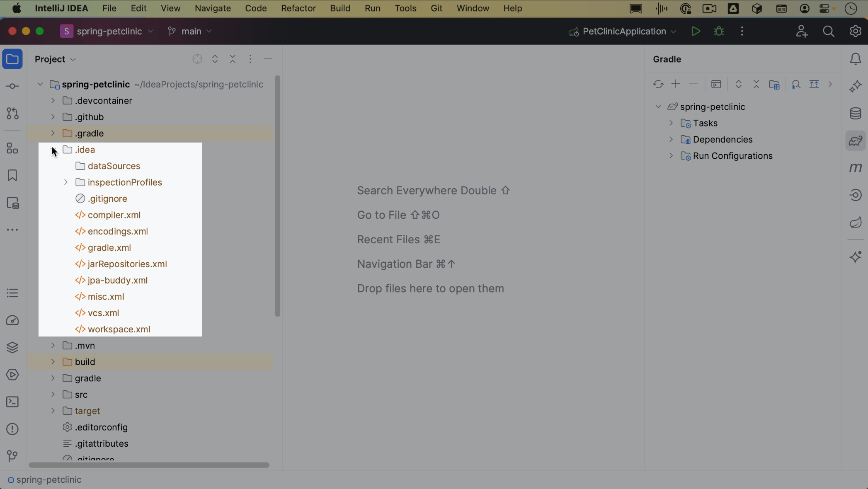Screen dimensions: 868x489
Task: Open the Commit tool window
Action: click(x=12, y=86)
